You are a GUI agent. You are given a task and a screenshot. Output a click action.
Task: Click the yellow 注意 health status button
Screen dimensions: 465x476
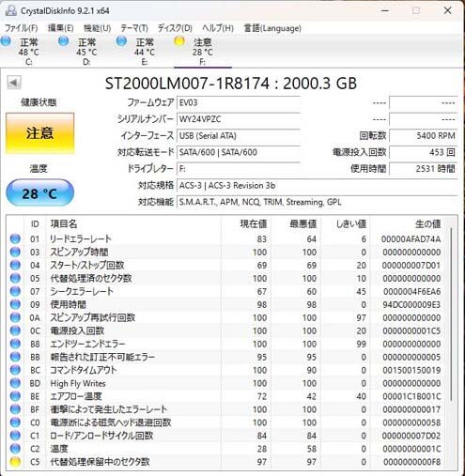pyautogui.click(x=40, y=133)
